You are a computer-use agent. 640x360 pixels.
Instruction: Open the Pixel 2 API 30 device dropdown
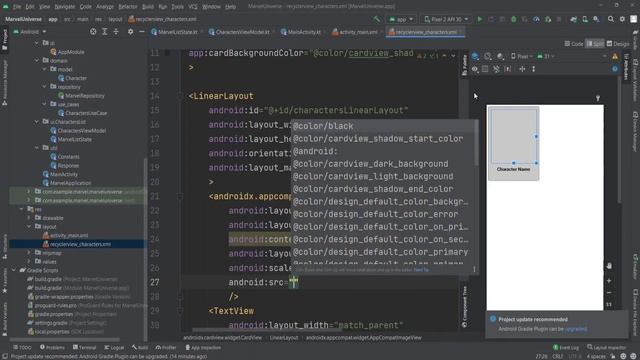[446, 19]
